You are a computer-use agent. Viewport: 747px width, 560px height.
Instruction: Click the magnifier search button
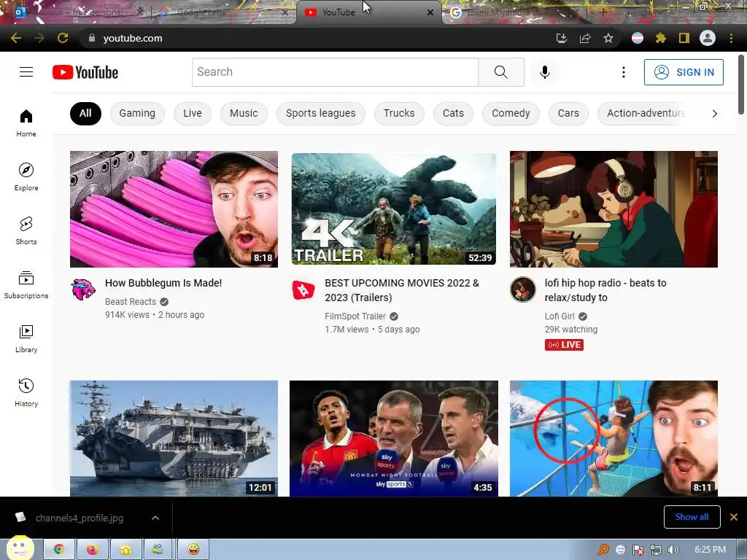500,72
